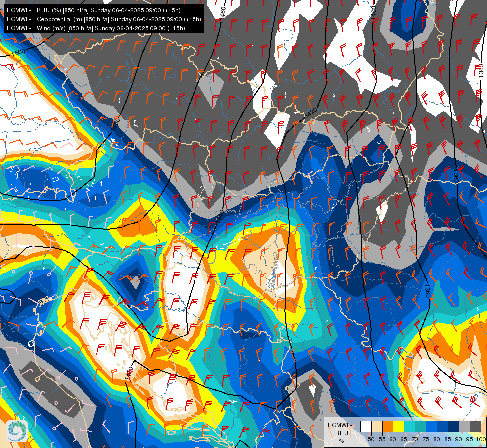Screen dimensions: 487x448
Task: Click the legend tick value 100
Action: click(x=481, y=439)
